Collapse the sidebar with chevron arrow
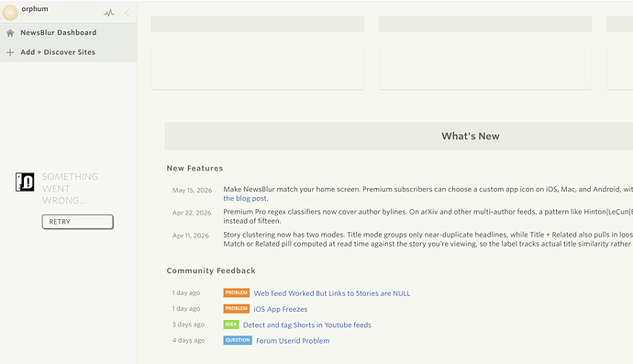633x364 pixels. (x=128, y=13)
